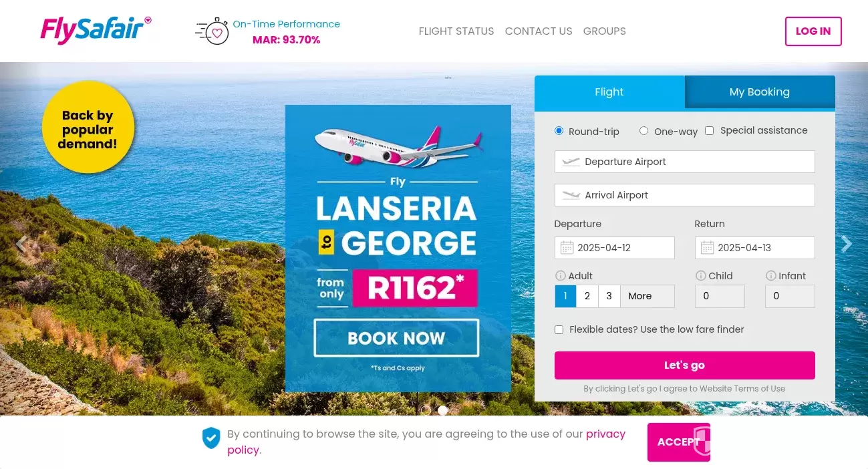Open the Infant passenger count selector
This screenshot has width=868, height=469.
790,296
